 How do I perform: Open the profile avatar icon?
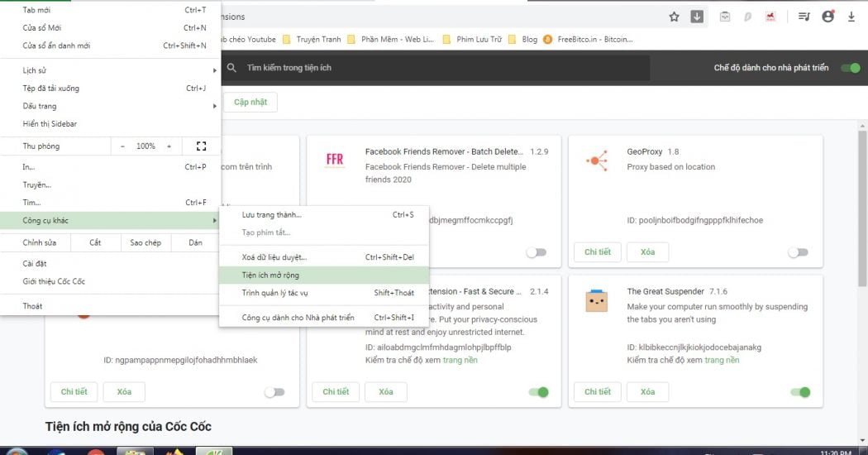[x=827, y=17]
